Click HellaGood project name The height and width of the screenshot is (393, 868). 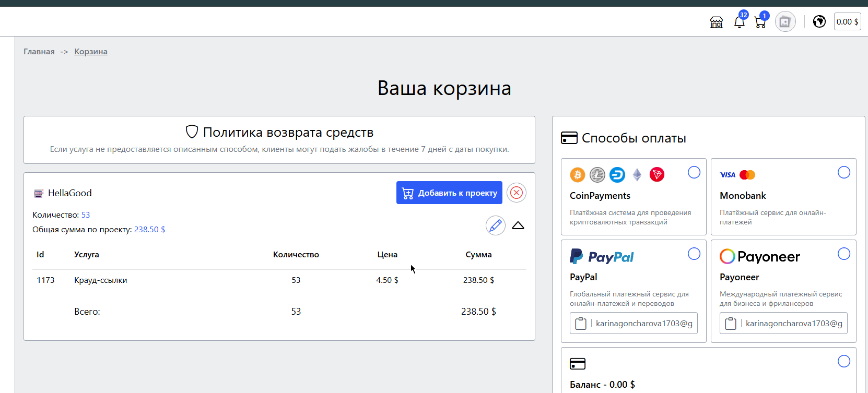tap(70, 193)
